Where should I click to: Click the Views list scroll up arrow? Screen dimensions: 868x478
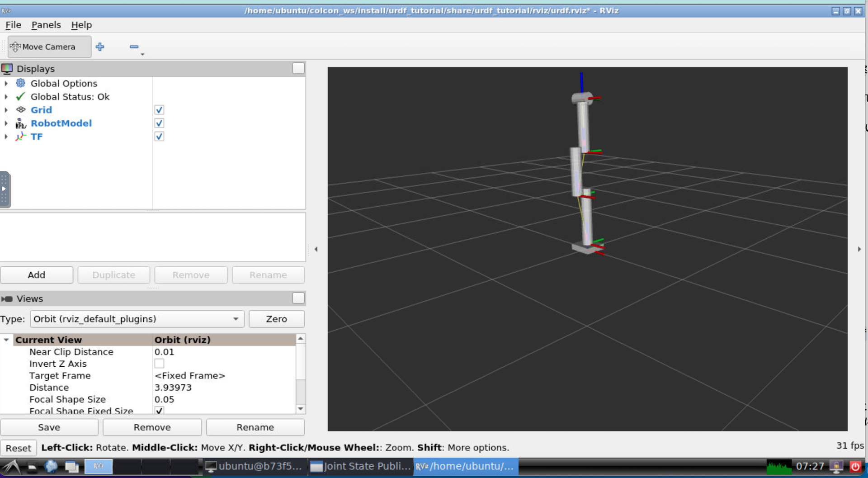(301, 339)
